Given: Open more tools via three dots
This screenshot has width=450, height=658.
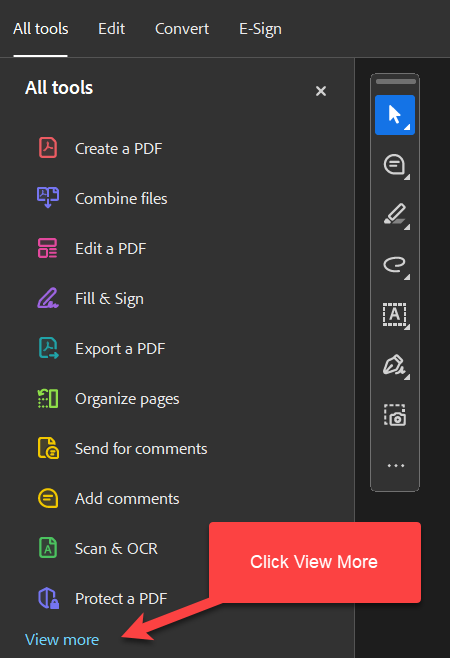Looking at the screenshot, I should [395, 465].
